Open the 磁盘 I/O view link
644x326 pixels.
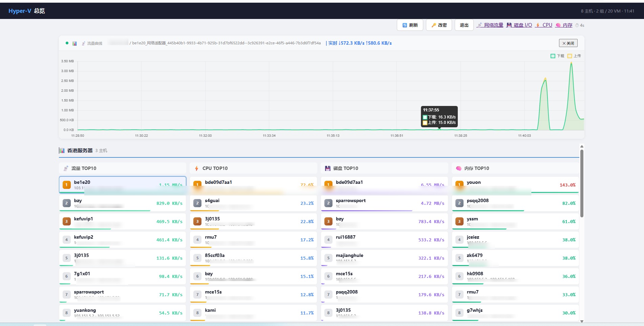tap(519, 25)
